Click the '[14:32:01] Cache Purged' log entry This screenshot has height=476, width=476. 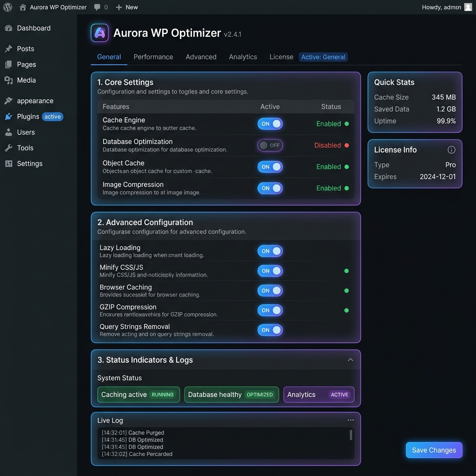tap(132, 433)
